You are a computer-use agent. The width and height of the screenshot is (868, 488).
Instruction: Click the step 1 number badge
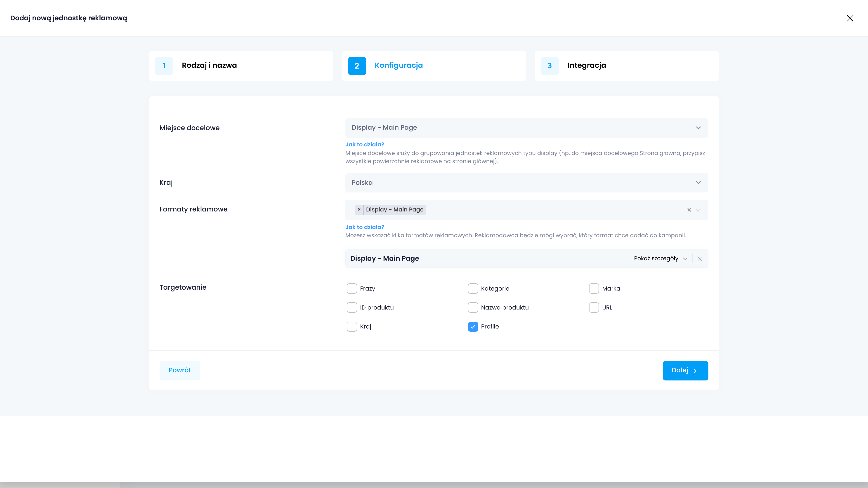point(164,66)
